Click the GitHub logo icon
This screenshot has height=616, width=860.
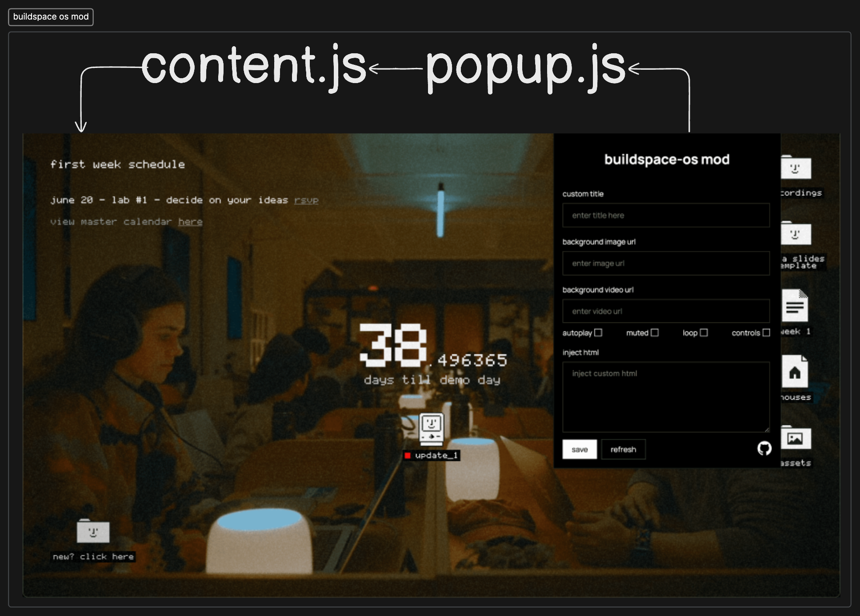pos(764,449)
